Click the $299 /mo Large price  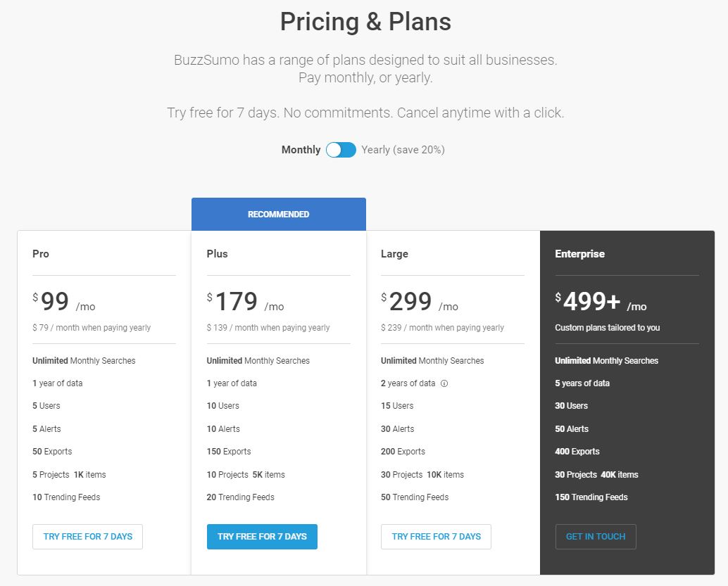point(420,301)
